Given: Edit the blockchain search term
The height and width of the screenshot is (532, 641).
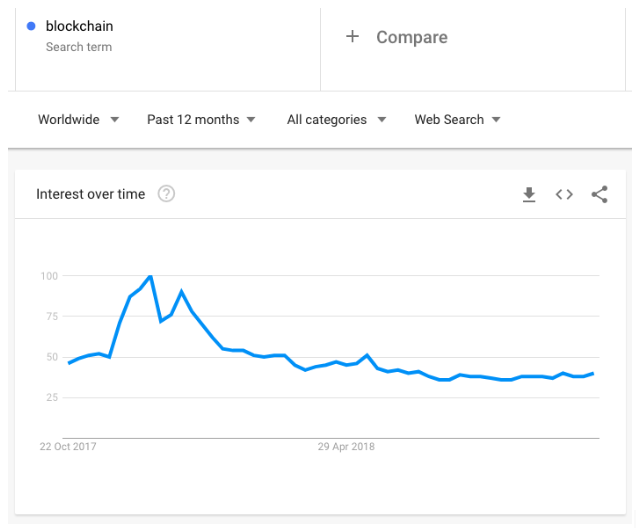Looking at the screenshot, I should click(x=80, y=26).
